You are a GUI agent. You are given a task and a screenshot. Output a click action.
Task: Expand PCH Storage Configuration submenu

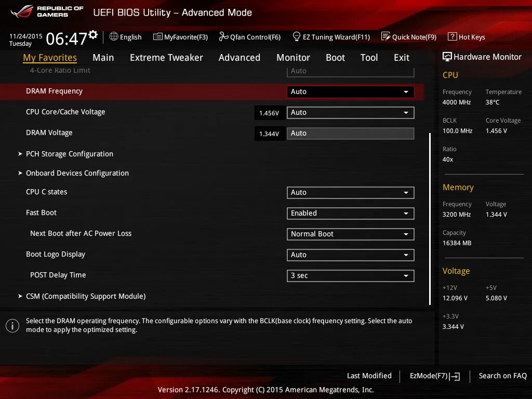pos(70,154)
